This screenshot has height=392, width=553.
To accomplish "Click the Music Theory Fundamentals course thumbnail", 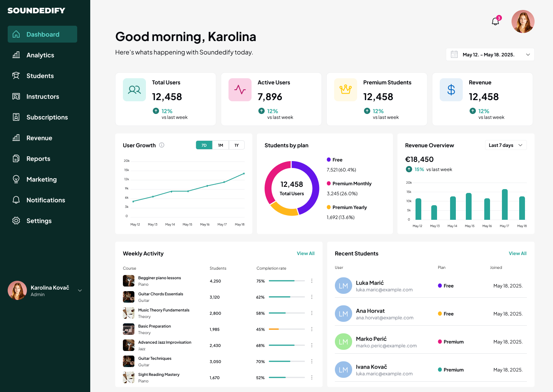I will pos(129,313).
